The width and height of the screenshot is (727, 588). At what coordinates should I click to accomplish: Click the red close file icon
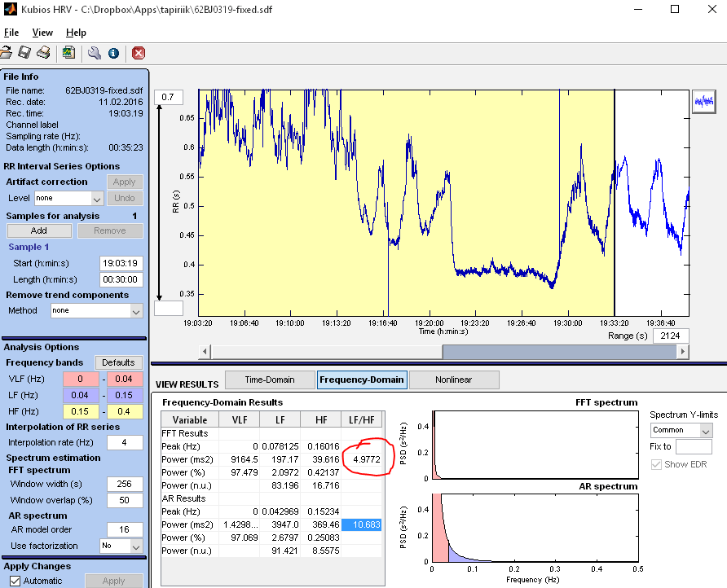(x=139, y=53)
